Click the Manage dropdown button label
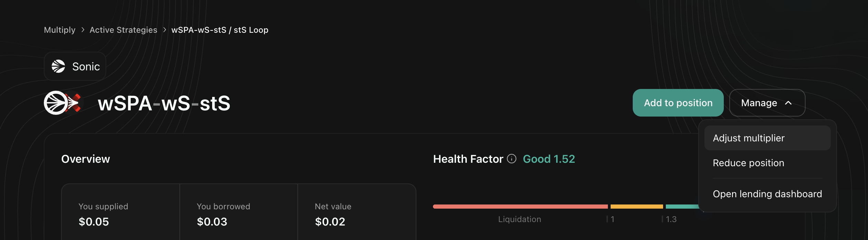868x240 pixels. 759,103
